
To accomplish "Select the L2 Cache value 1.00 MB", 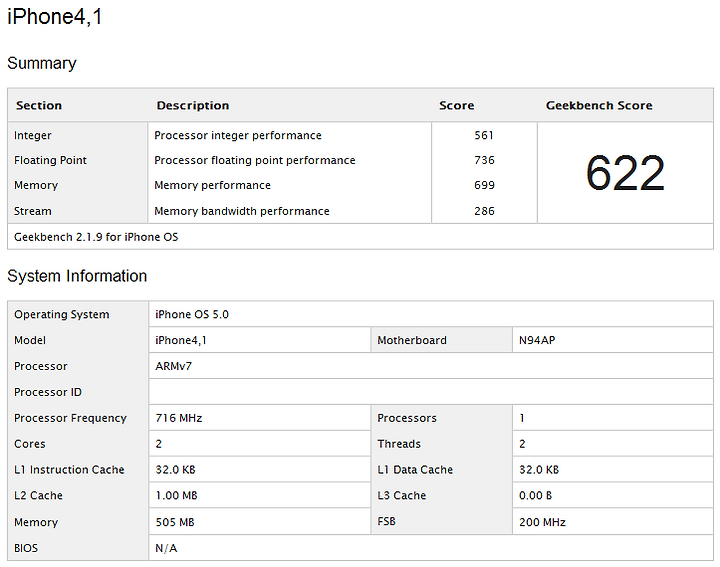I will 176,495.
